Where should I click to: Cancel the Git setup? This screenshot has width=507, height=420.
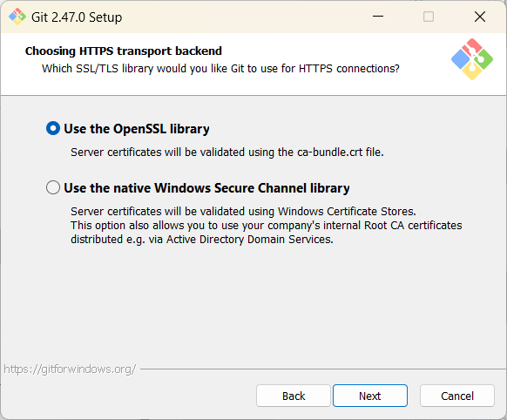click(x=457, y=396)
